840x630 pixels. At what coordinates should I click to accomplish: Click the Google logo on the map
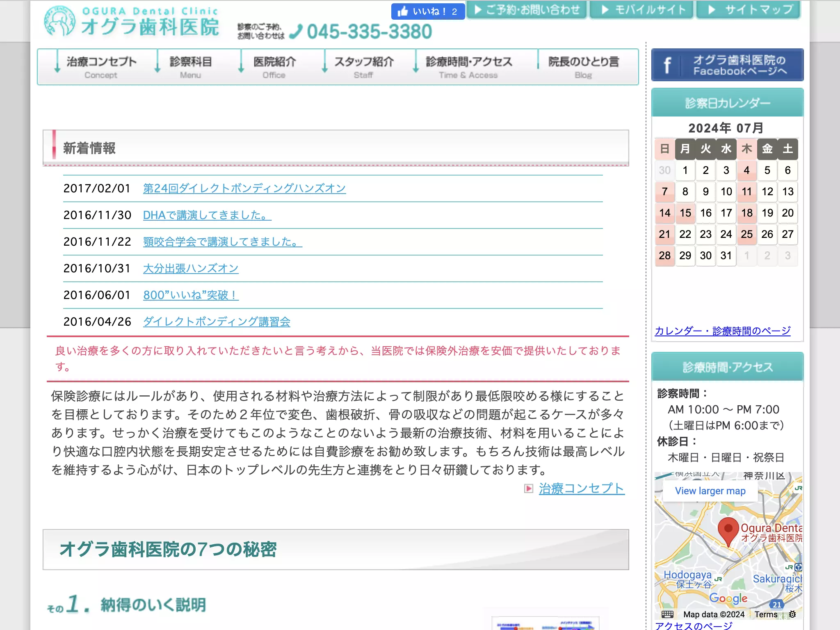point(728,598)
